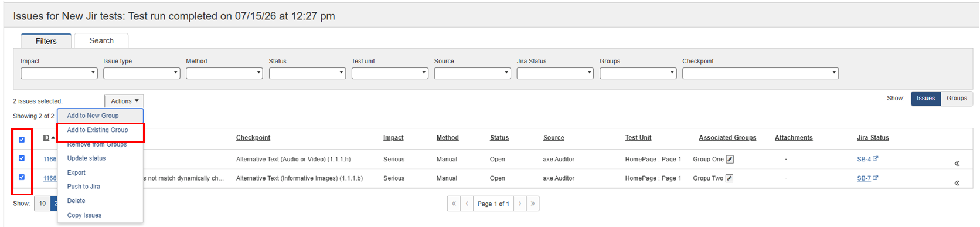Set page size to 10

pyautogui.click(x=42, y=204)
